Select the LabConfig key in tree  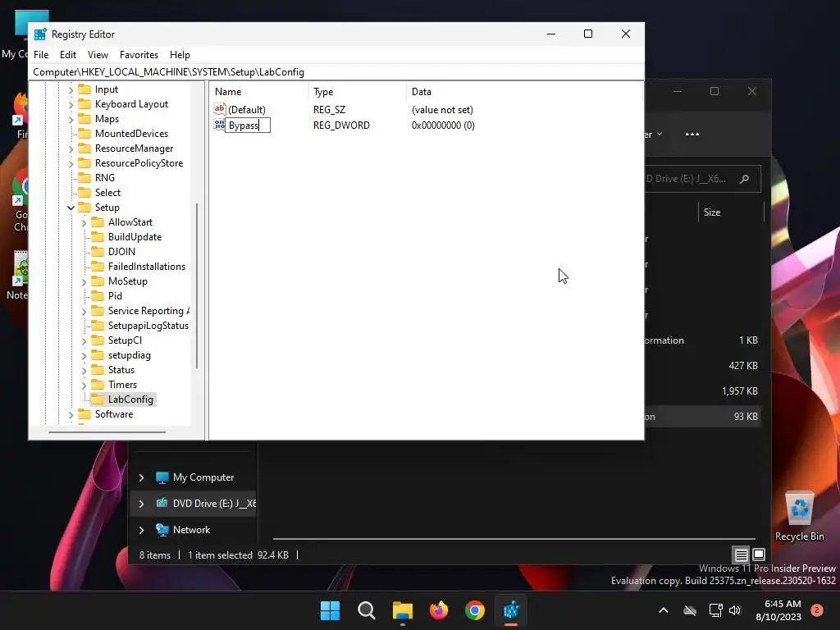[x=130, y=399]
